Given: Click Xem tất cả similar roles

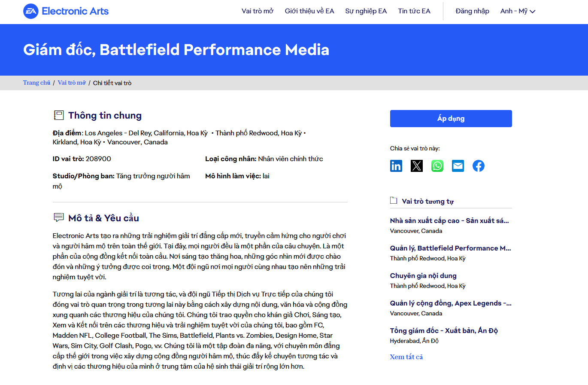Looking at the screenshot, I should (x=406, y=357).
